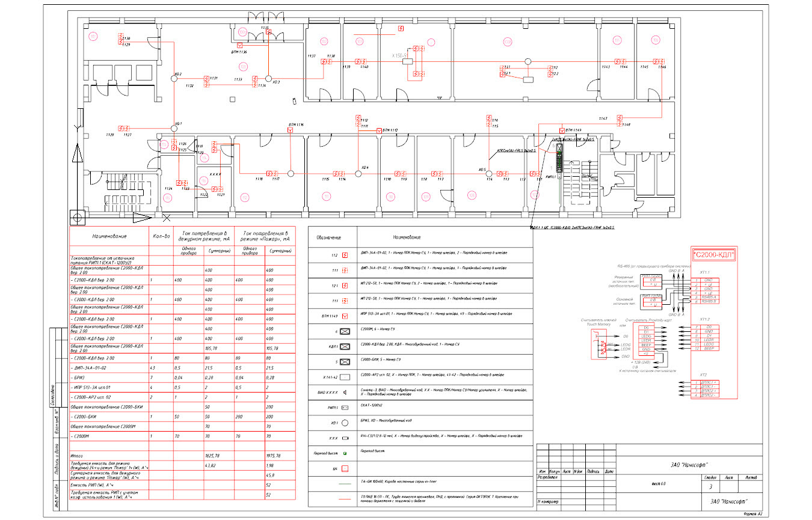Select the ХО1 circle symbol in legend
Viewport: 812px width, 520px height.
coord(345,423)
